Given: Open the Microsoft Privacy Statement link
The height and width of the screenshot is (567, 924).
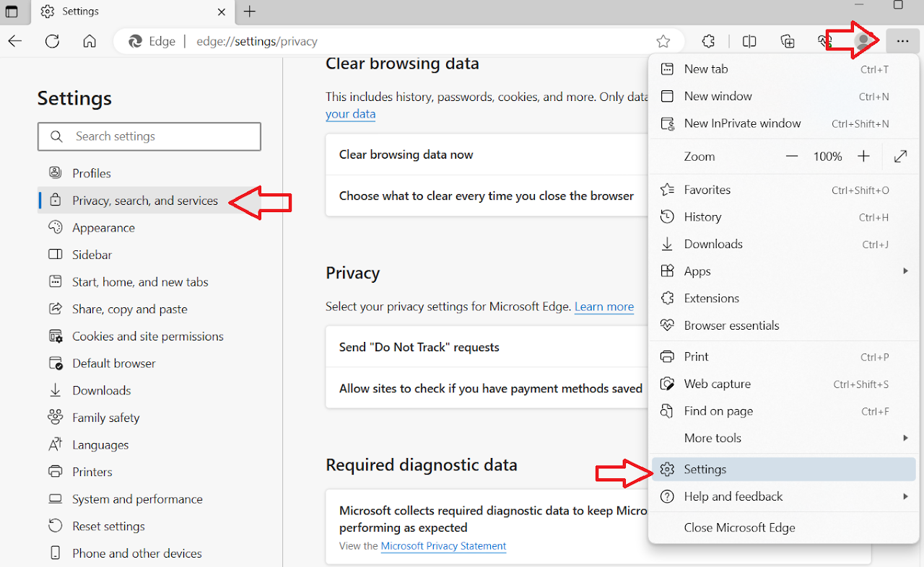Looking at the screenshot, I should 443,546.
